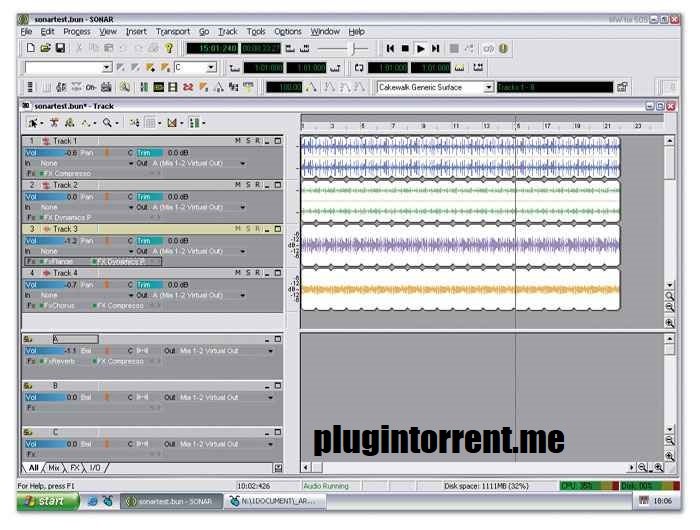Solo Track 1 with S button
The width and height of the screenshot is (700, 530).
(x=248, y=141)
